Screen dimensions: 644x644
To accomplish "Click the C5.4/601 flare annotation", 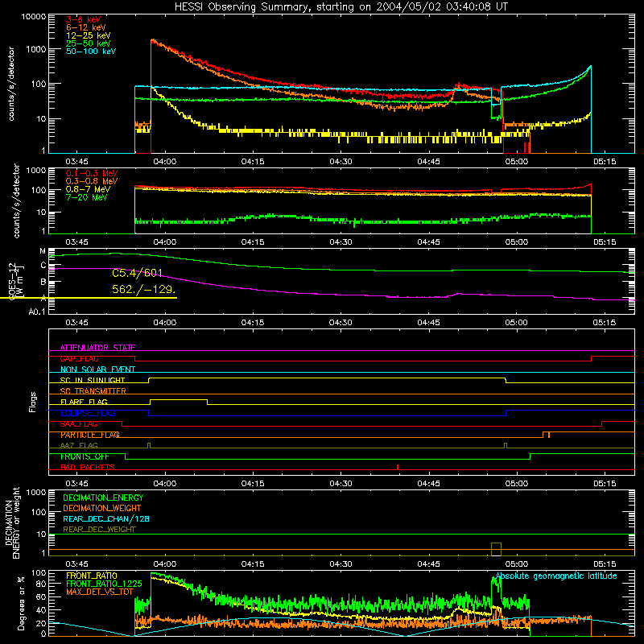I will click(x=137, y=273).
